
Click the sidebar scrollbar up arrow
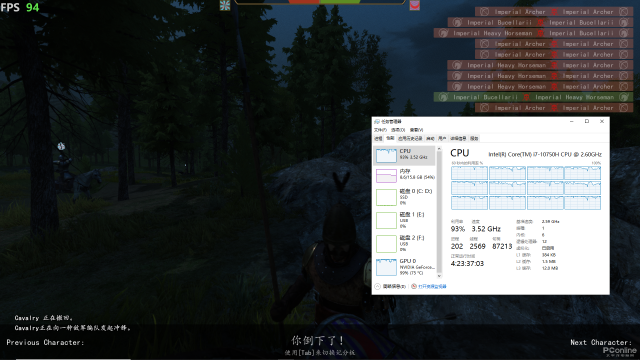pos(439,149)
